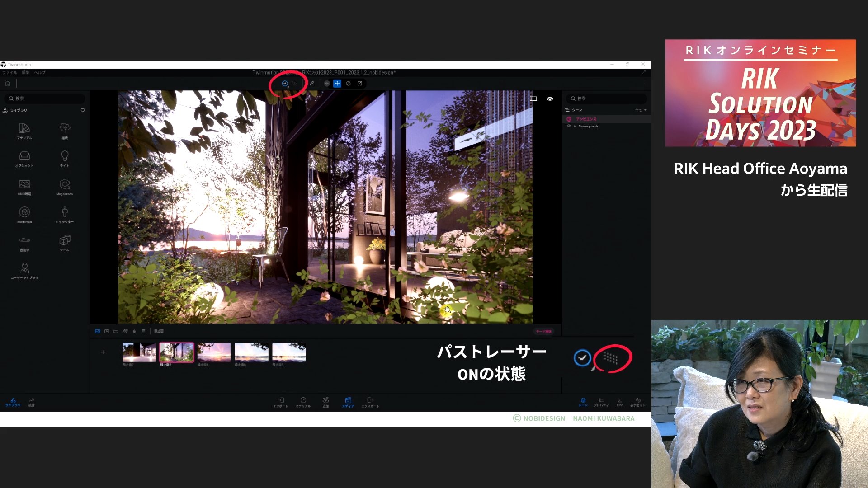The image size is (868, 488).
Task: Expand the Scenegraph tree item
Action: [575, 126]
